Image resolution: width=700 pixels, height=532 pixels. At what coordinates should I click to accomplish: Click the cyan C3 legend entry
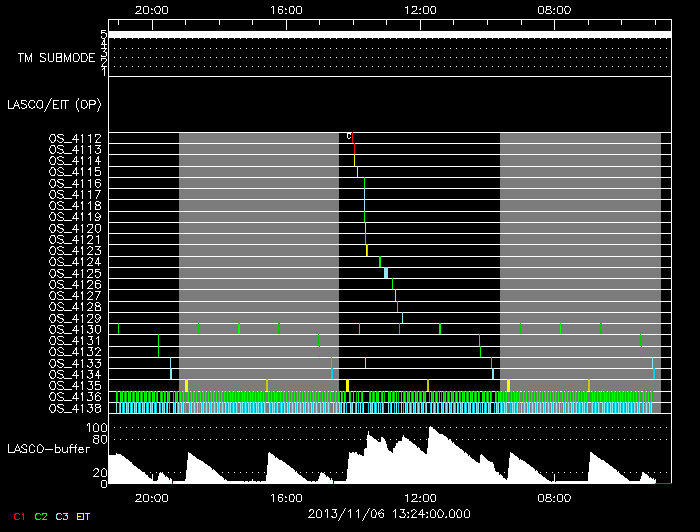[x=62, y=517]
